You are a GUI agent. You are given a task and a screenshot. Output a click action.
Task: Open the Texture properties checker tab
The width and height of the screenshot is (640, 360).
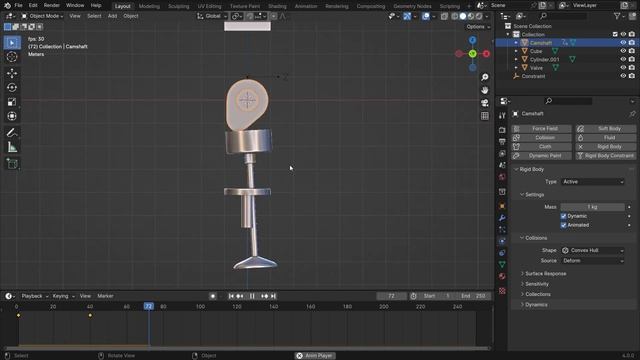coord(502,291)
